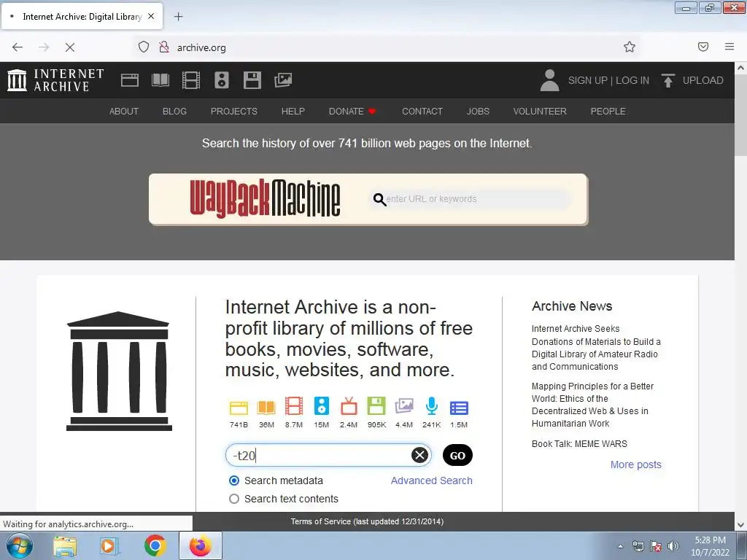Open the More posts link
Image resolution: width=747 pixels, height=560 pixels.
[636, 464]
